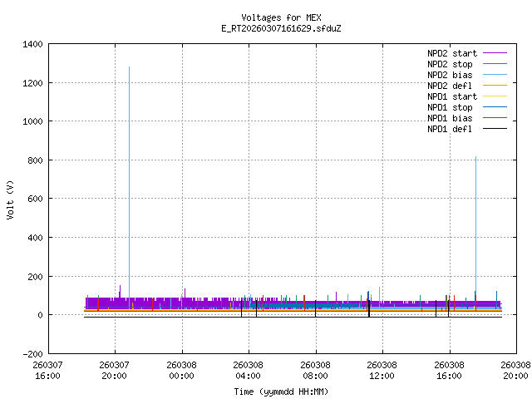Viewport: 532px width, 399px height.
Task: Select the NPD2 stop legend entry
Action: [450, 64]
